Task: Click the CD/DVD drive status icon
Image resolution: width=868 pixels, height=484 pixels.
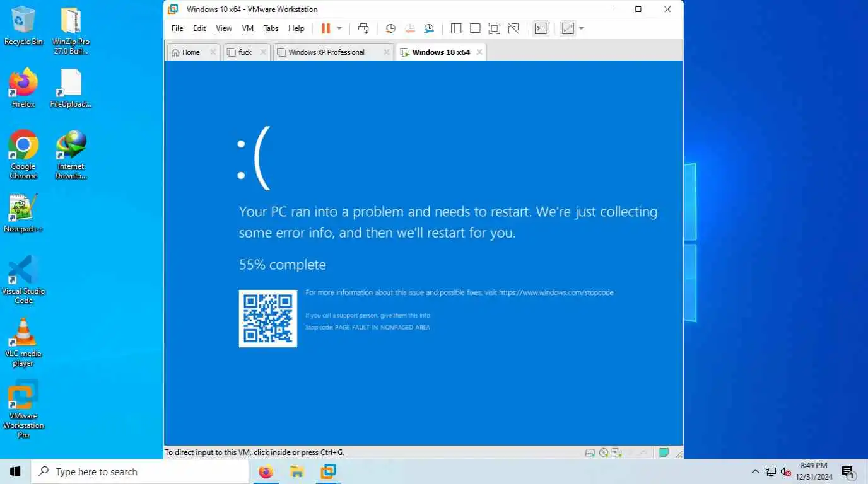Action: tap(604, 452)
